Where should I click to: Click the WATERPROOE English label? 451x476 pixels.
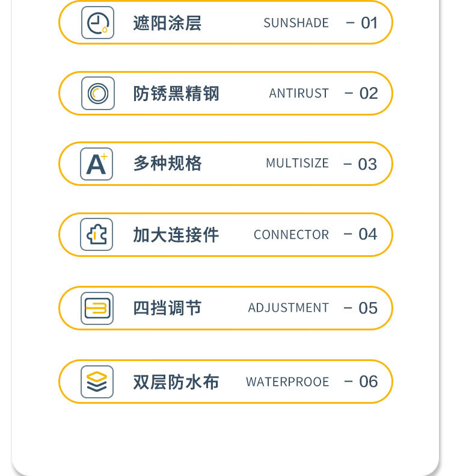tap(287, 382)
